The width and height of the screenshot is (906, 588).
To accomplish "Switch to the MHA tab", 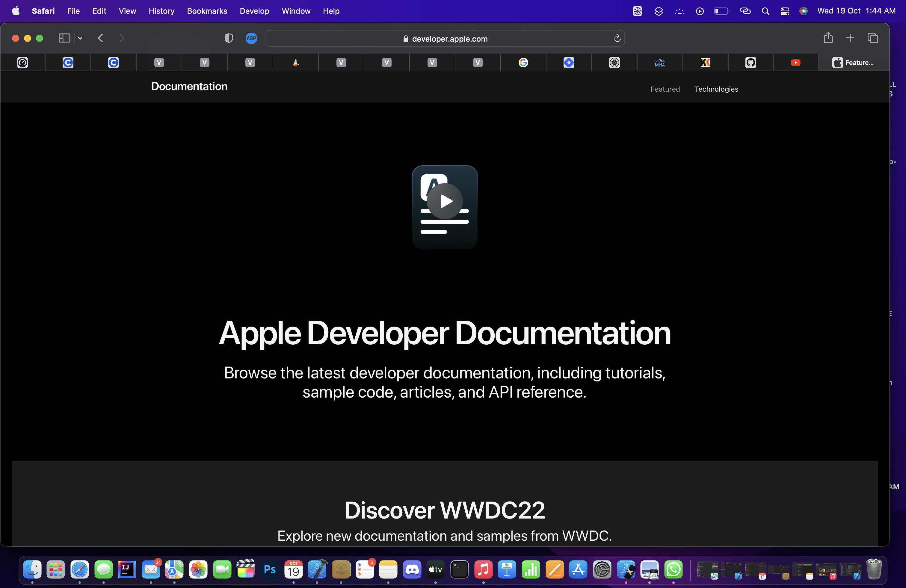I will (x=660, y=63).
